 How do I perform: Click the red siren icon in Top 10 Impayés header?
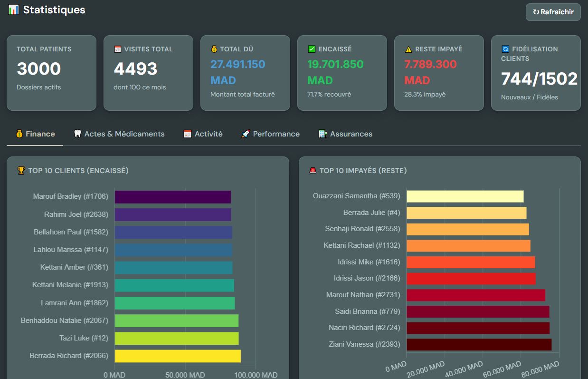[313, 170]
